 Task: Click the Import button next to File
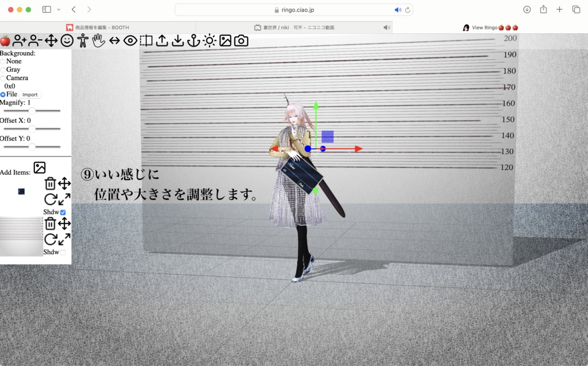(30, 95)
